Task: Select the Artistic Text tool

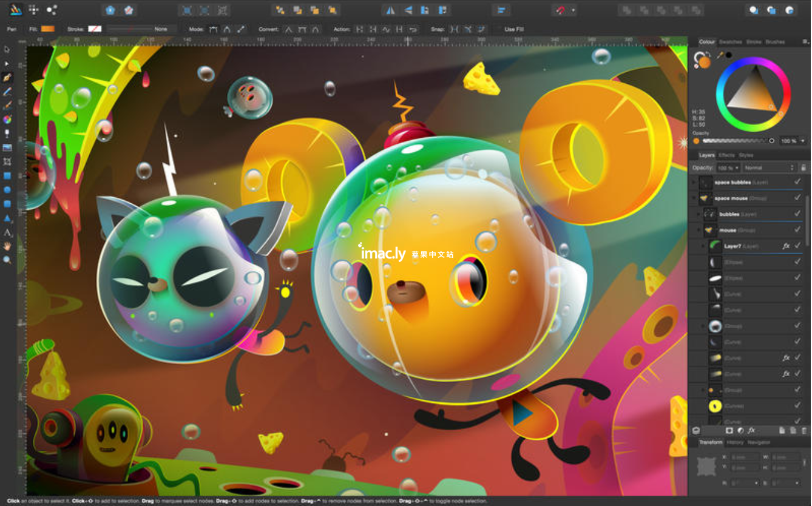Action: (7, 232)
